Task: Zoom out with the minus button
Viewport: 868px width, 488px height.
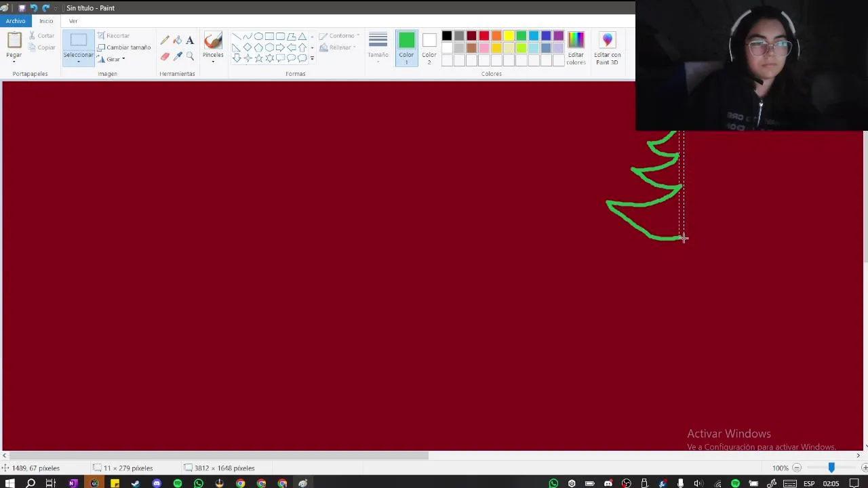Action: pyautogui.click(x=797, y=468)
